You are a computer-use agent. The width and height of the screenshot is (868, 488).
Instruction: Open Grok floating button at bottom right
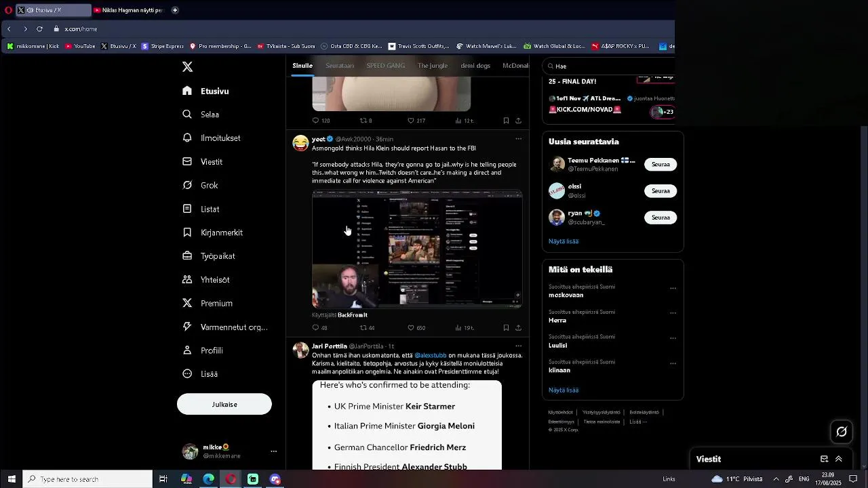point(842,432)
